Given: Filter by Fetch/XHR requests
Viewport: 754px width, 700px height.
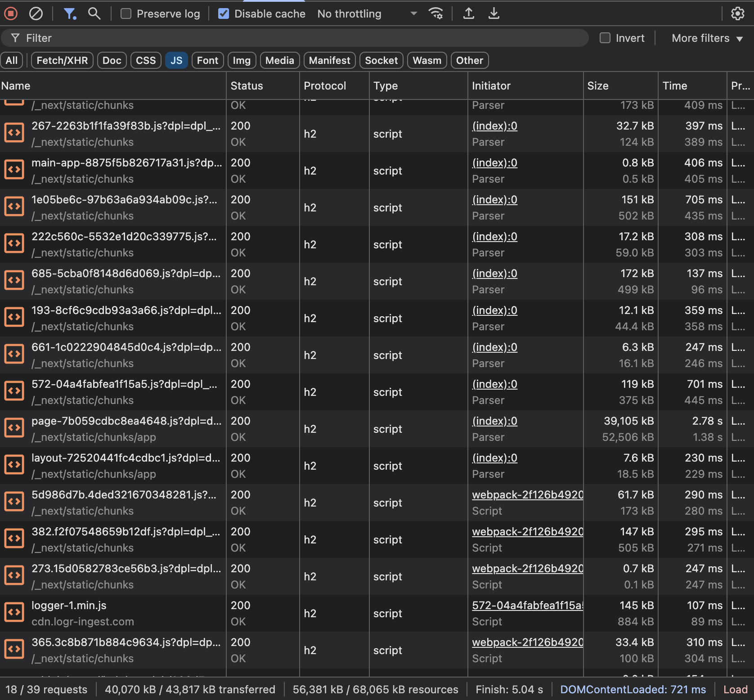Looking at the screenshot, I should [62, 60].
